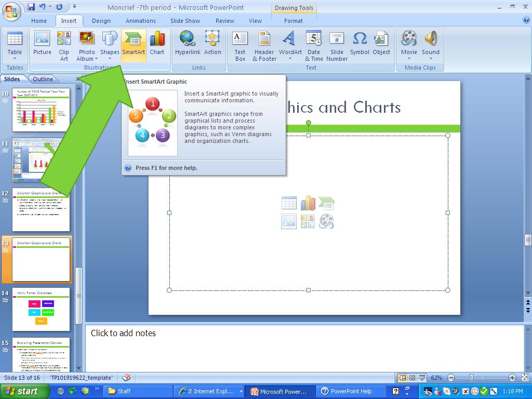Screen dimensions: 532x399
Task: Start Slide Show from the status bar
Action: pyautogui.click(x=422, y=378)
